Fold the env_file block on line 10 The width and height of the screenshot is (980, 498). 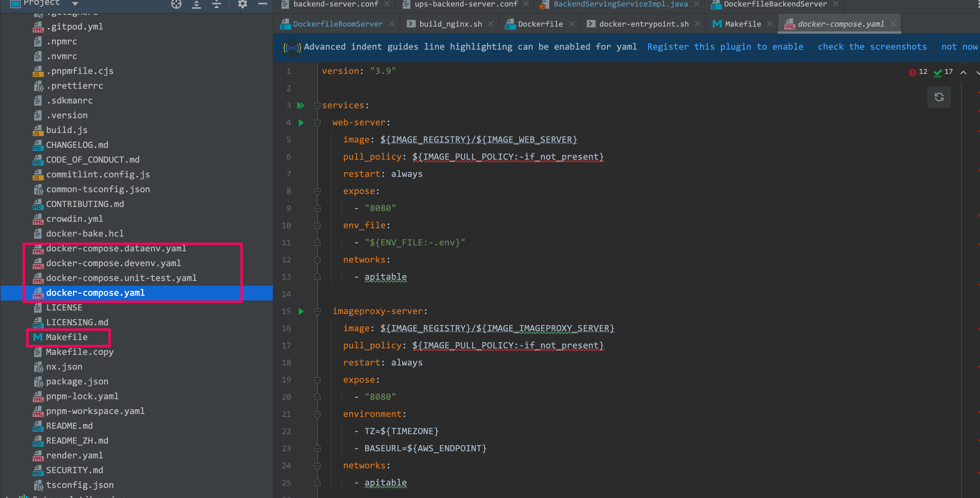317,225
